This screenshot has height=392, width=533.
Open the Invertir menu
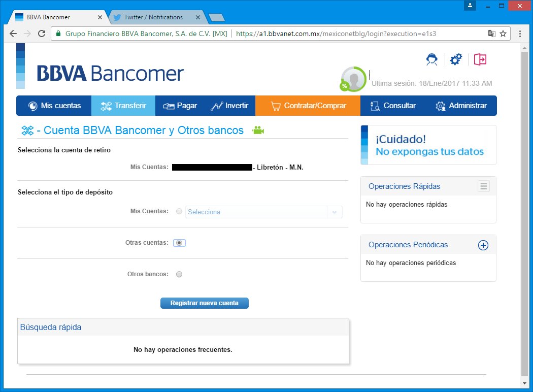[x=229, y=106]
